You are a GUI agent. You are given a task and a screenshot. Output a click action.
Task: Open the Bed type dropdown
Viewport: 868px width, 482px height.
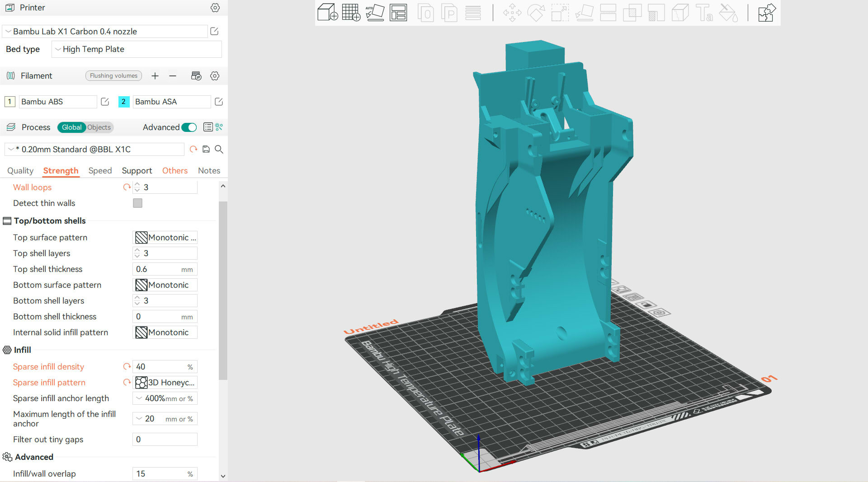[x=137, y=49]
